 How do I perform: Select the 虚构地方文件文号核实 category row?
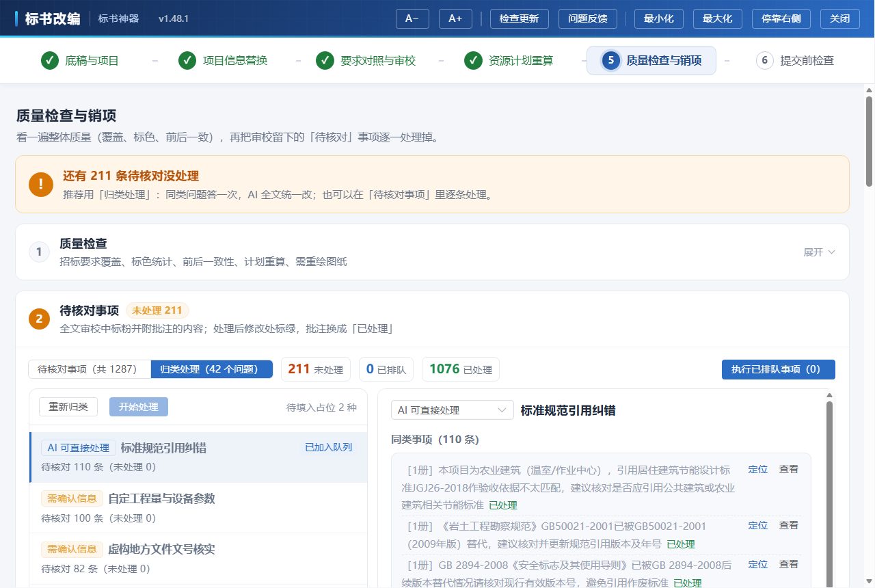coord(198,559)
